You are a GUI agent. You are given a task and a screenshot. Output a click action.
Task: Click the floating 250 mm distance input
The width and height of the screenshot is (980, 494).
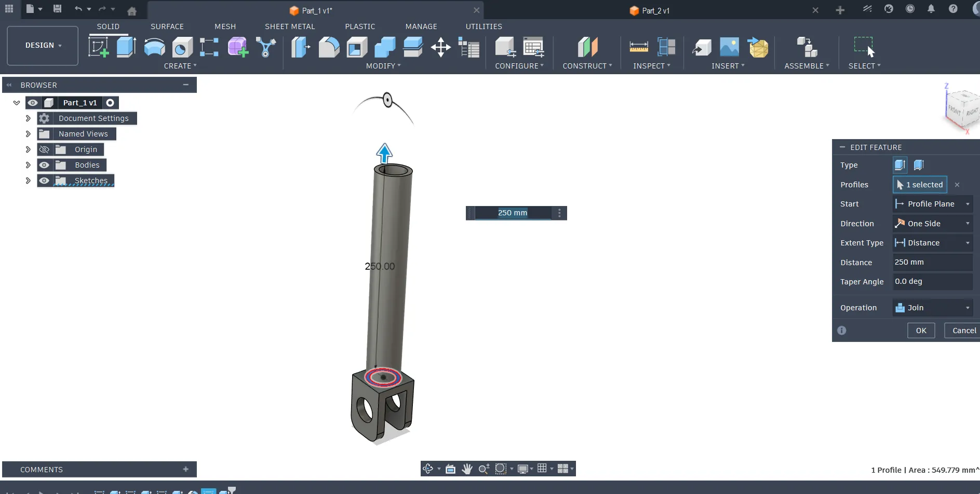click(x=513, y=213)
